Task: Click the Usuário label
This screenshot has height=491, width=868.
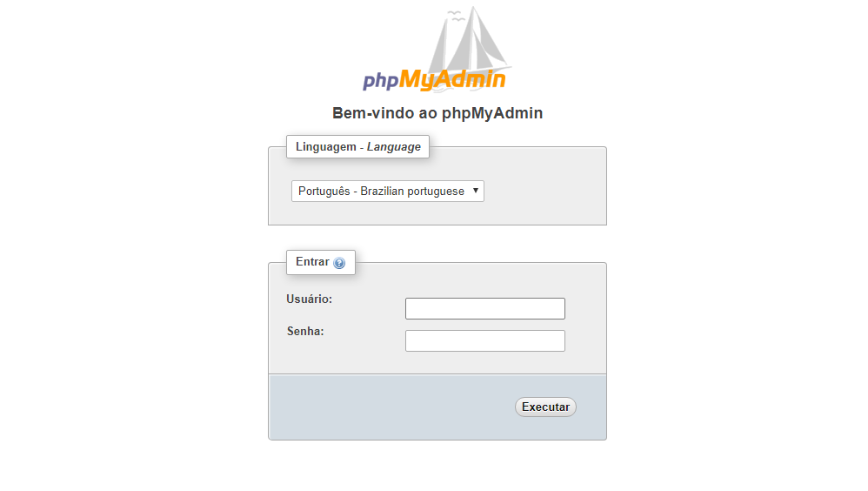Action: click(310, 299)
